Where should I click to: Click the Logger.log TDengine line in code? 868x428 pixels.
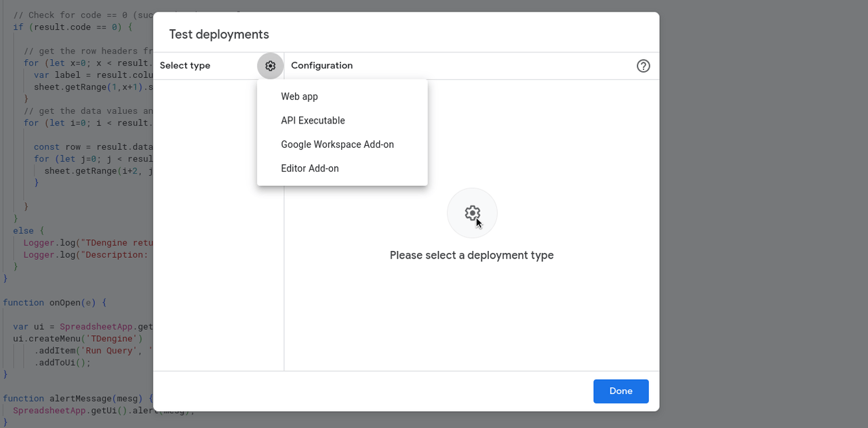[x=85, y=242]
